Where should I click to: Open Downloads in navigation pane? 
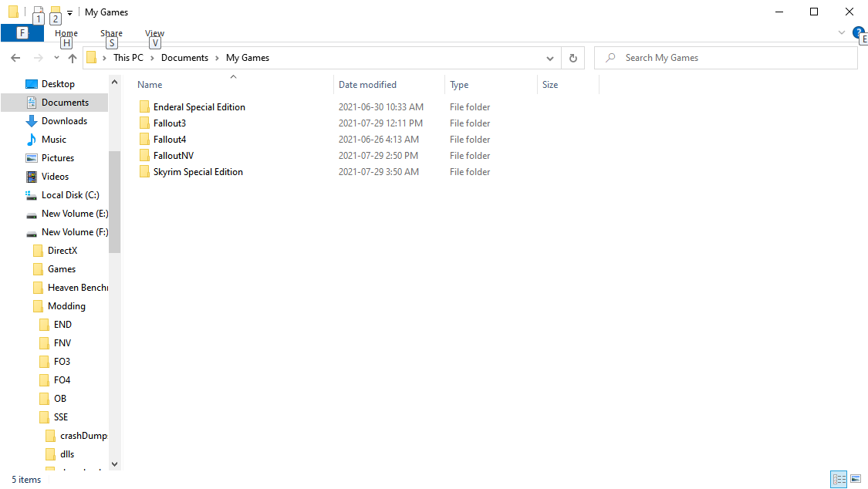point(64,120)
